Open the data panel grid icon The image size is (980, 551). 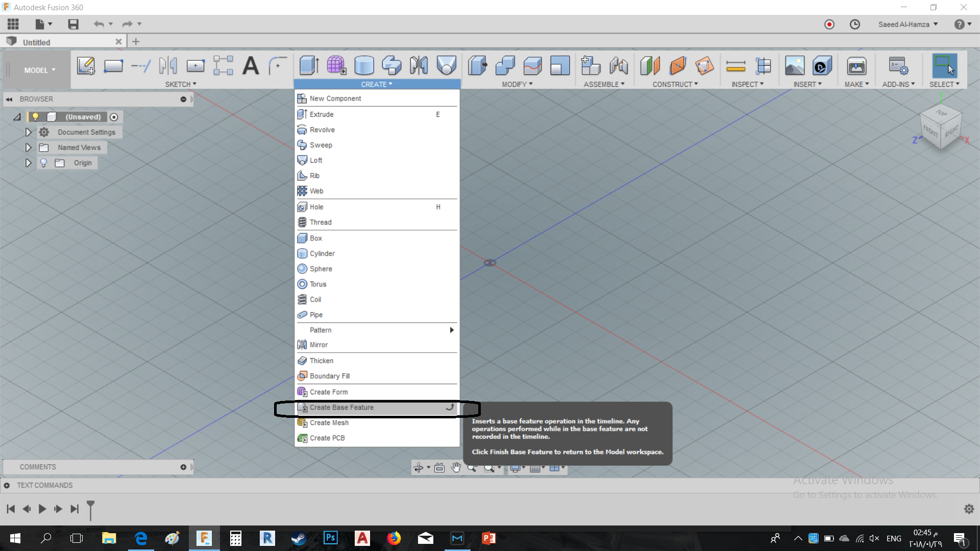(13, 24)
